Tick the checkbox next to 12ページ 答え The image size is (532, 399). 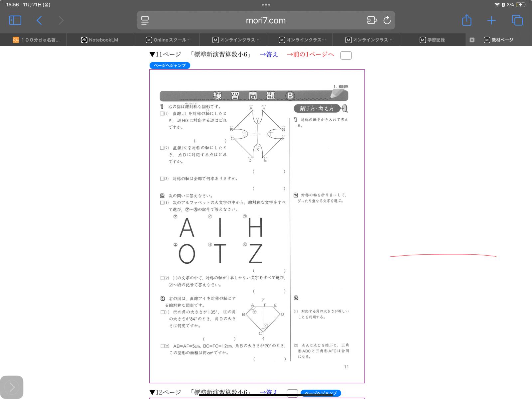292,393
